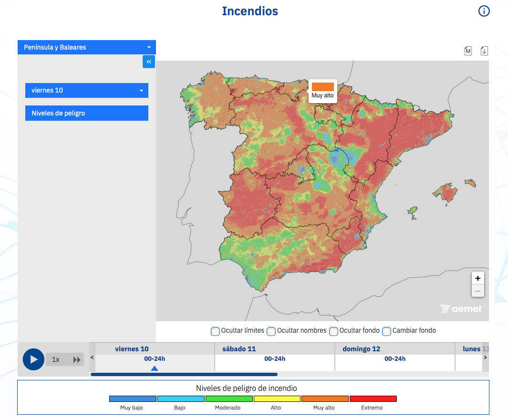
Task: Click the Bajo legend color swatch
Action: [x=181, y=399]
